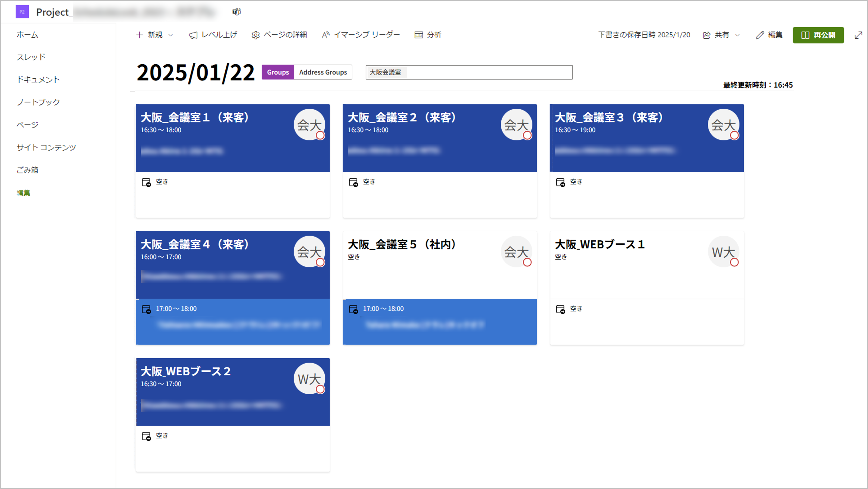Viewport: 868px width, 489px height.
Task: Click 大阪_会議室３（来客）avatar icon
Action: click(723, 124)
